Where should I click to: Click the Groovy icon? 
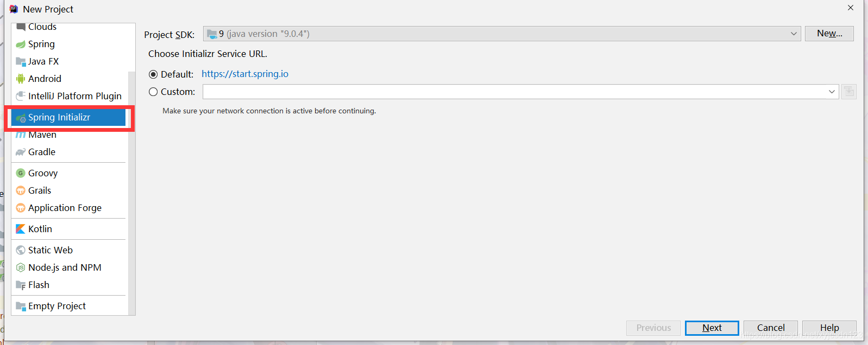tap(21, 173)
